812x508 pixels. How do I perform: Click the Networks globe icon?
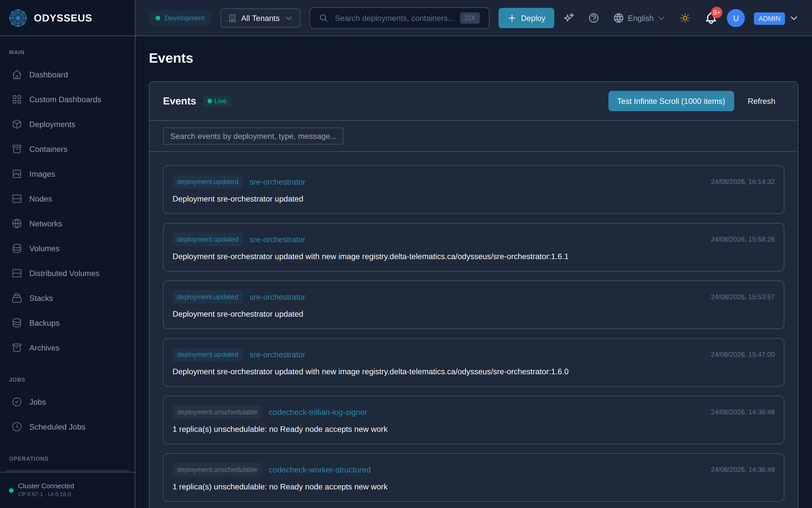pyautogui.click(x=17, y=224)
